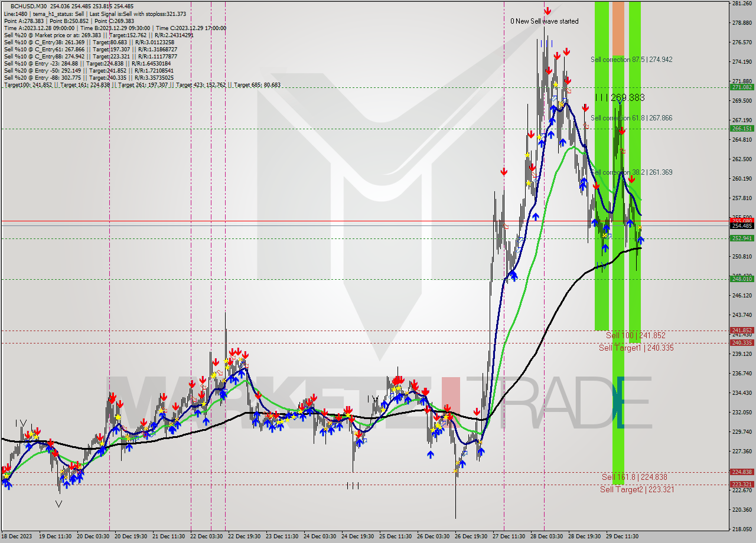Click the '28 Dec 03:30' time label
This screenshot has height=543, width=756.
(x=546, y=537)
